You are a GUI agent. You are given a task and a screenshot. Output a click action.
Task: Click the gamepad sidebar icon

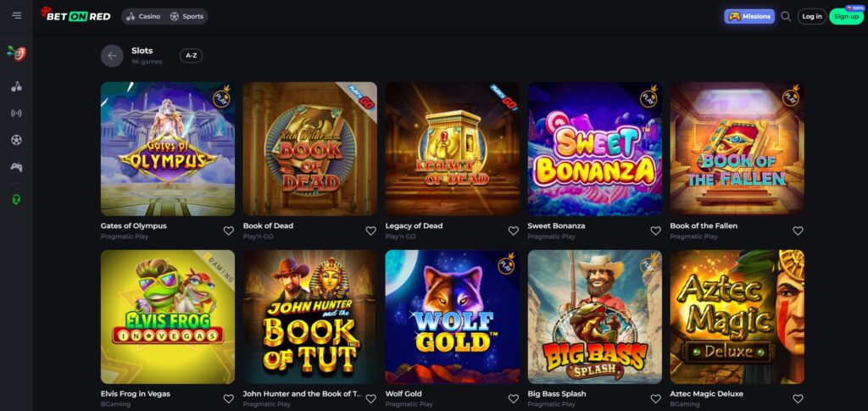point(17,166)
